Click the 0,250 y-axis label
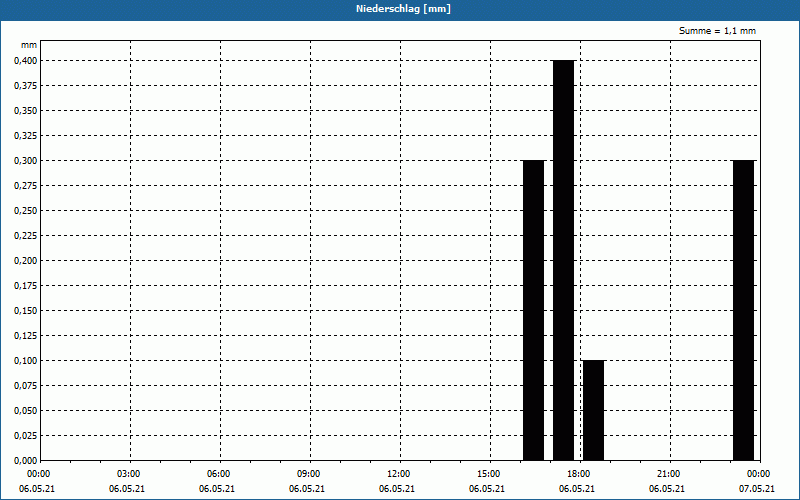The image size is (800, 500). [26, 211]
